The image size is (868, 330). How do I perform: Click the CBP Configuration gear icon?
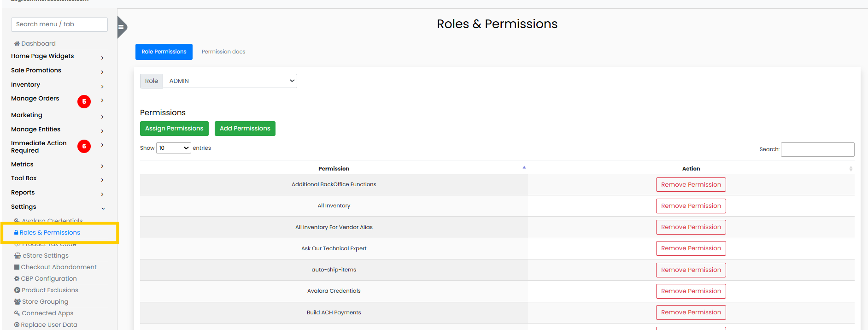click(17, 279)
